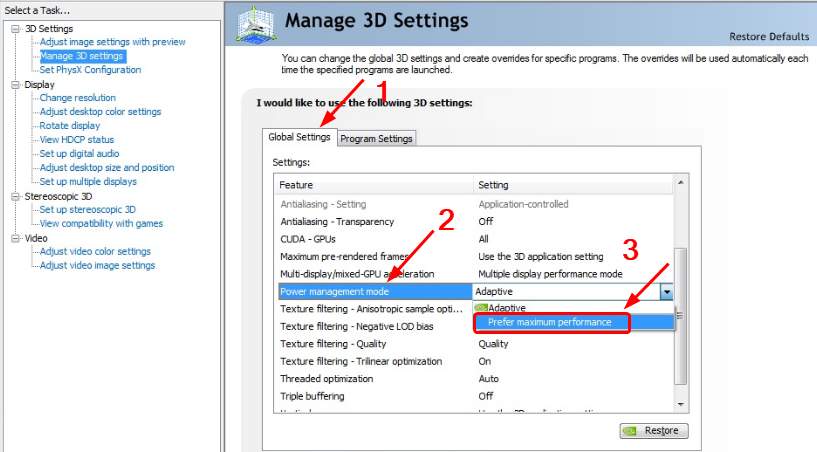Open Adjust image settings with preview
The image size is (817, 452).
[112, 42]
